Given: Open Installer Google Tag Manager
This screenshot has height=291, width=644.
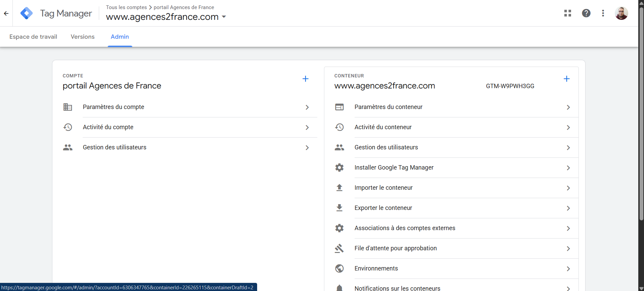Looking at the screenshot, I should point(394,168).
